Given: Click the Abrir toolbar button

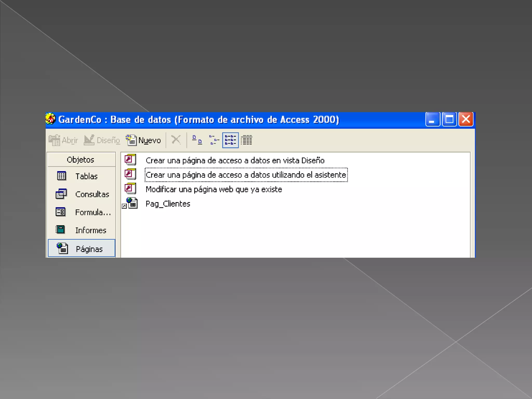Looking at the screenshot, I should click(63, 140).
